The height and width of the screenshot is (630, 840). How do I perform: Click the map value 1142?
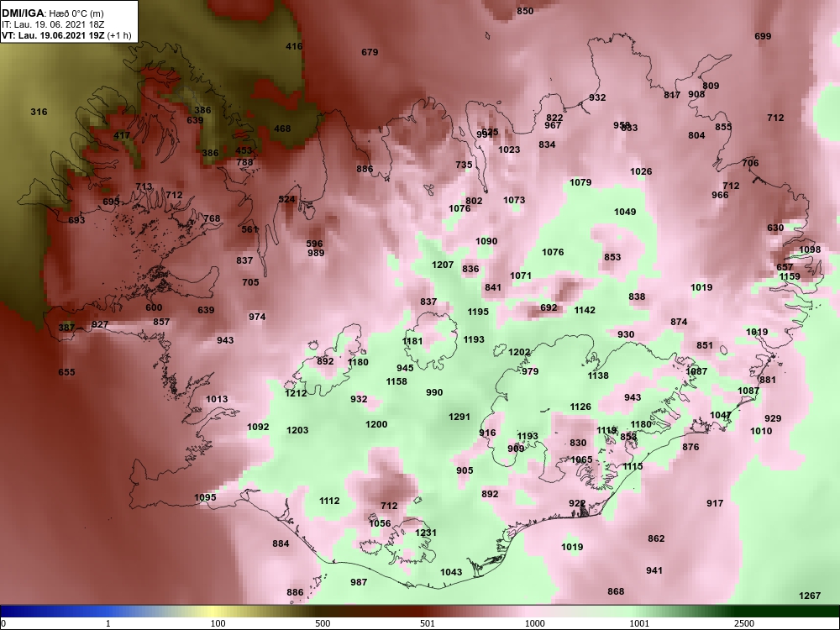click(x=585, y=310)
